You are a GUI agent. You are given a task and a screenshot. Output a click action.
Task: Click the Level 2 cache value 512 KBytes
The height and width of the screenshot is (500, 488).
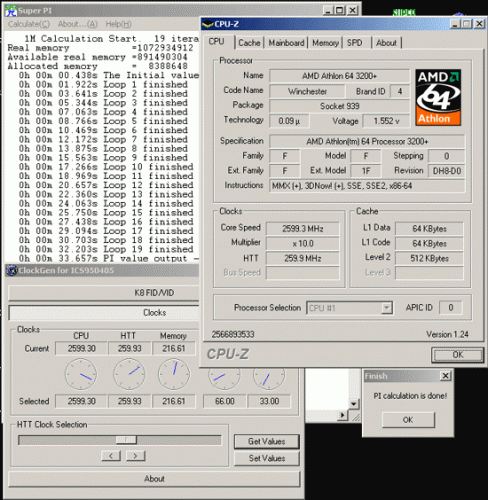[x=429, y=258]
